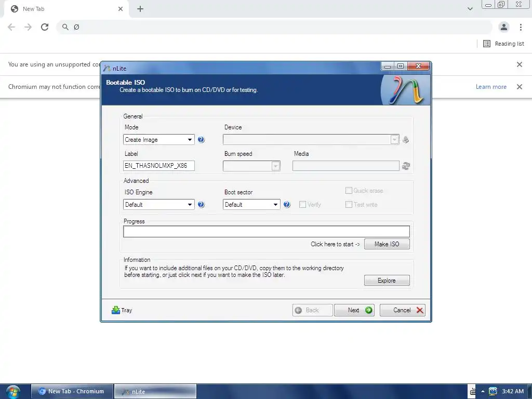The image size is (532, 399).
Task: Click the Boot sector help icon
Action: point(287,204)
